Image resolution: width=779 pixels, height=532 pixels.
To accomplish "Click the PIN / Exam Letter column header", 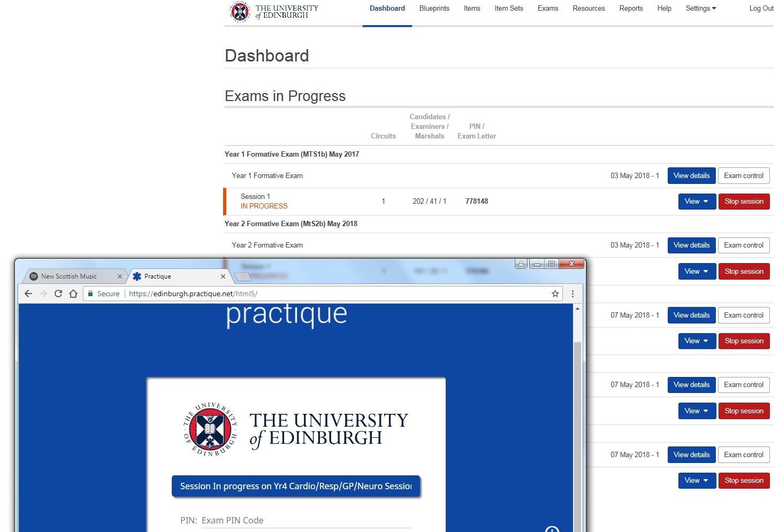I will tap(477, 132).
